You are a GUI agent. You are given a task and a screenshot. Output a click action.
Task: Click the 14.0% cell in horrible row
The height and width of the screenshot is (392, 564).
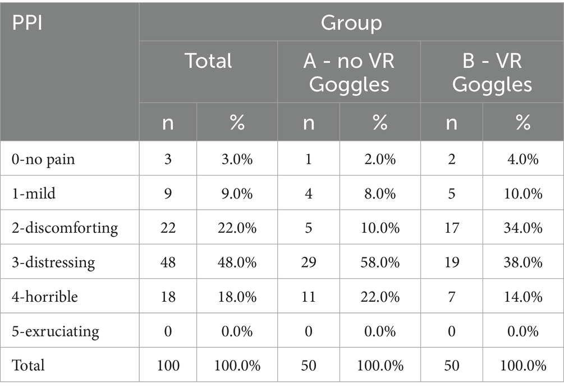click(x=523, y=296)
